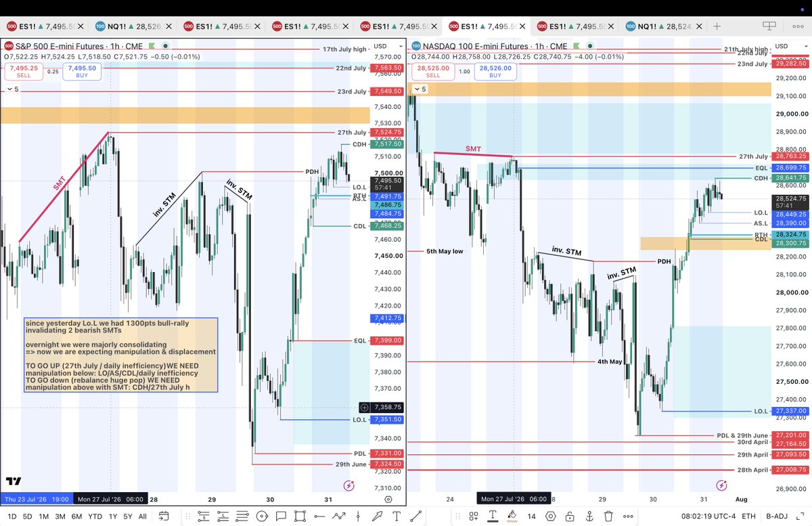Open the hexagon settings for selected drawing
Image resolution: width=812 pixels, height=526 pixels.
(x=550, y=517)
